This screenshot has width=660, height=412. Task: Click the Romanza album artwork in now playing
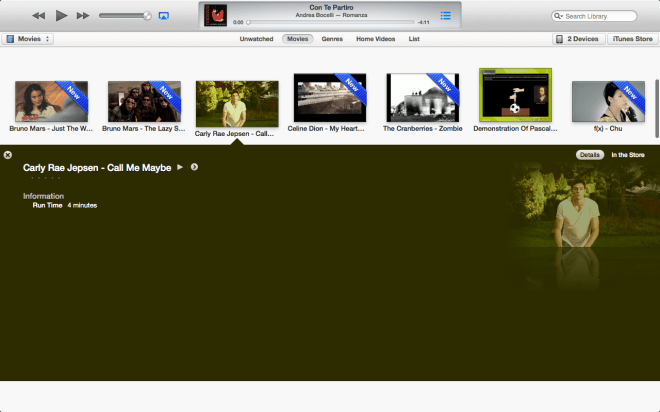pyautogui.click(x=215, y=15)
